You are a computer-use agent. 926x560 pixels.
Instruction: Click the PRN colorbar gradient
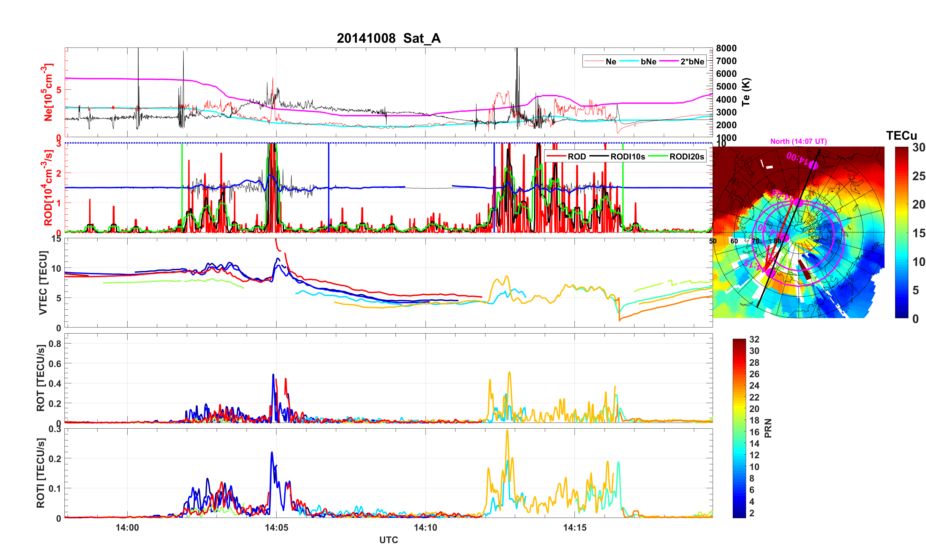(739, 428)
